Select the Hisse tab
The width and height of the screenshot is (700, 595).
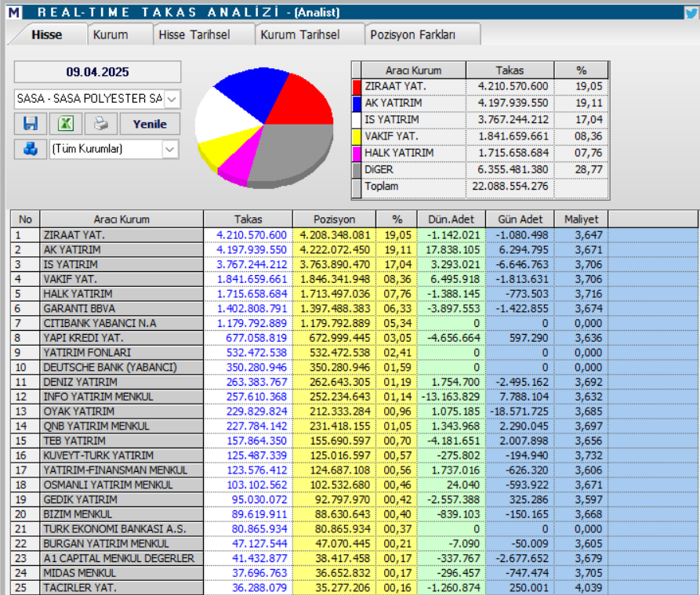tap(47, 34)
